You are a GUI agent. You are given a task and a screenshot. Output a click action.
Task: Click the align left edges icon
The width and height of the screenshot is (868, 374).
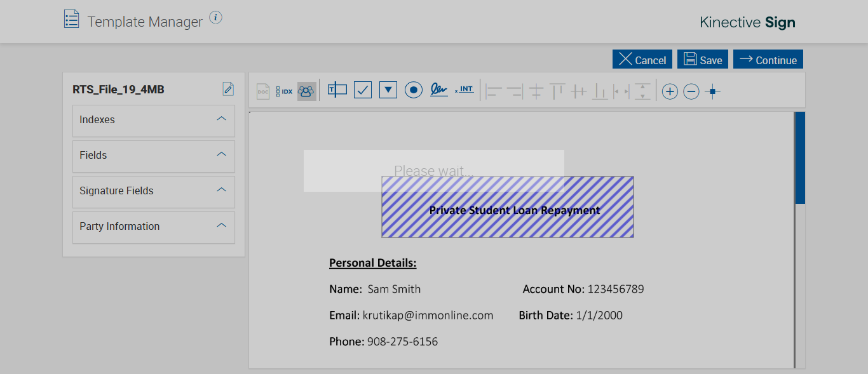coord(494,91)
